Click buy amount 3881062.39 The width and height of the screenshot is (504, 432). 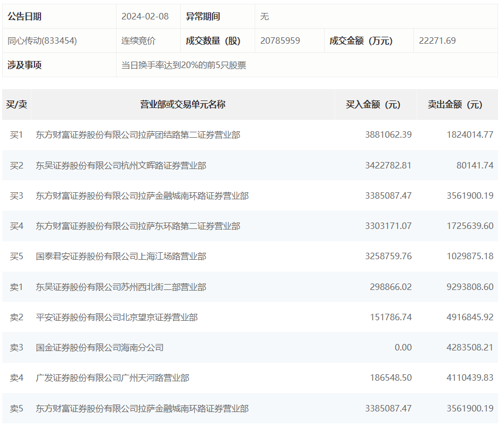coord(389,135)
